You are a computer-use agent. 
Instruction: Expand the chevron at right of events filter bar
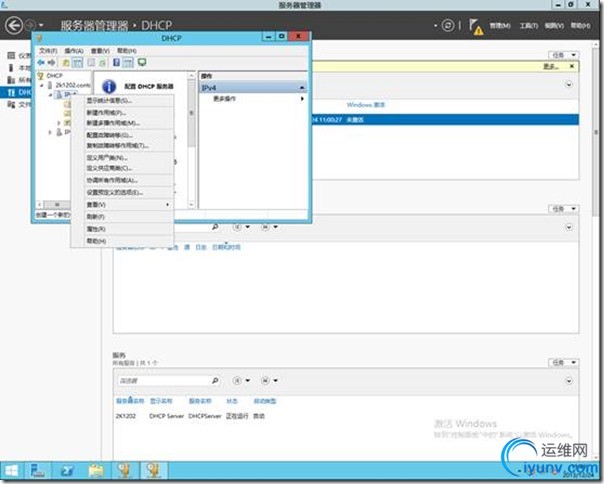tap(569, 227)
